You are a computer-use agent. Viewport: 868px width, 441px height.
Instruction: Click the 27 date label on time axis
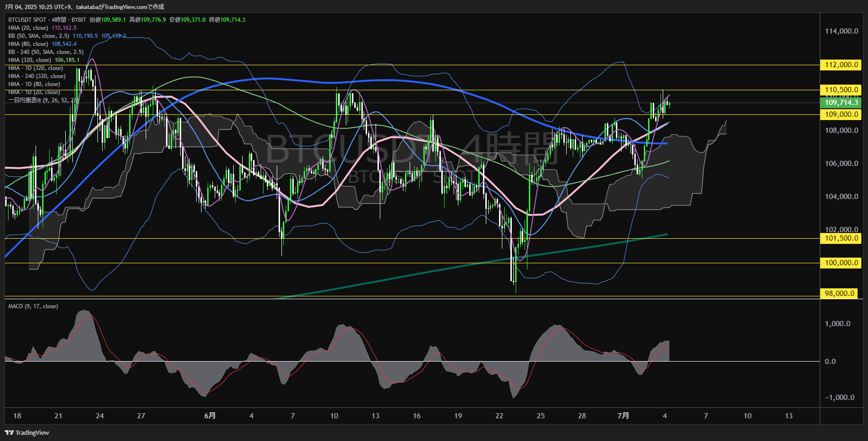pyautogui.click(x=141, y=416)
